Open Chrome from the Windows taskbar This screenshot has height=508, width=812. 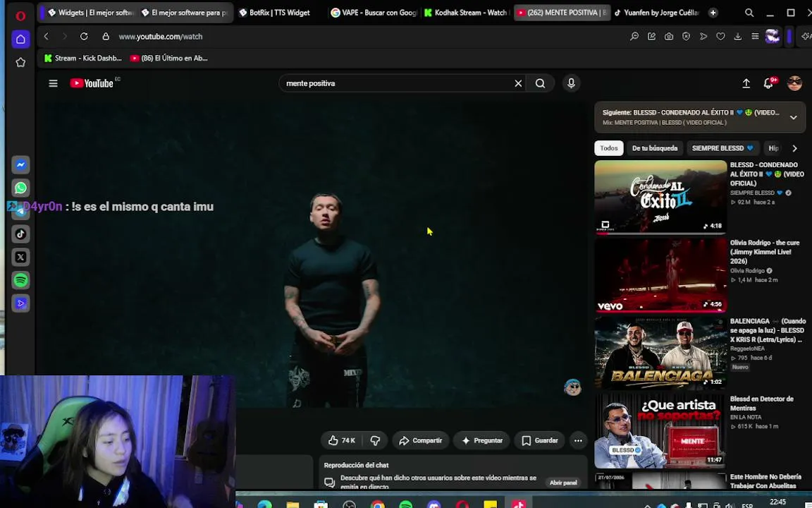tap(378, 505)
